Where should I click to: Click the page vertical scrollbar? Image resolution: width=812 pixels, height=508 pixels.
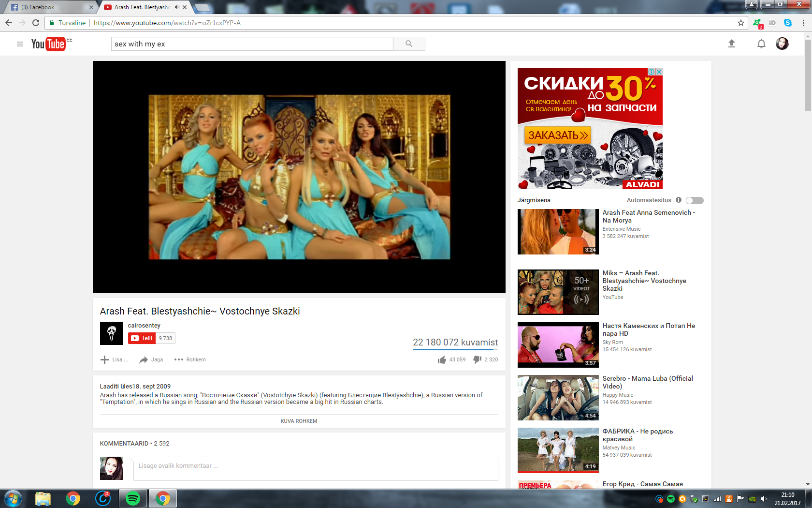[x=808, y=75]
